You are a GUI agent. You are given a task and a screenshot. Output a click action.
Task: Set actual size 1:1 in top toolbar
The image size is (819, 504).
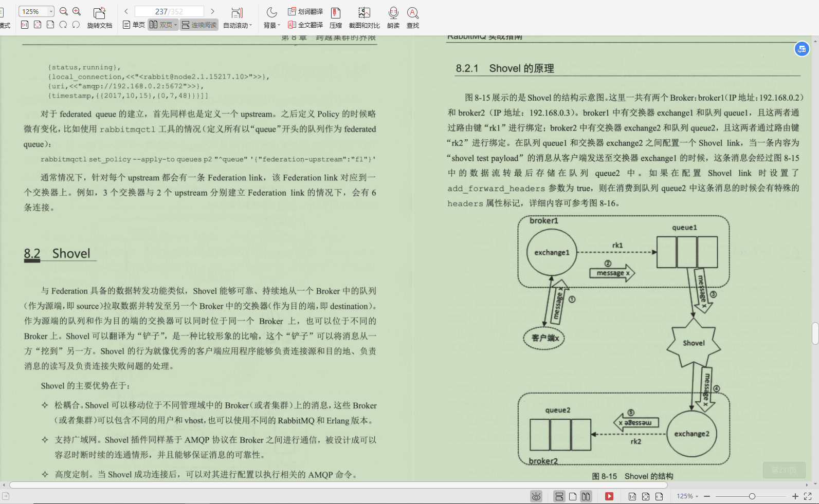click(x=25, y=25)
